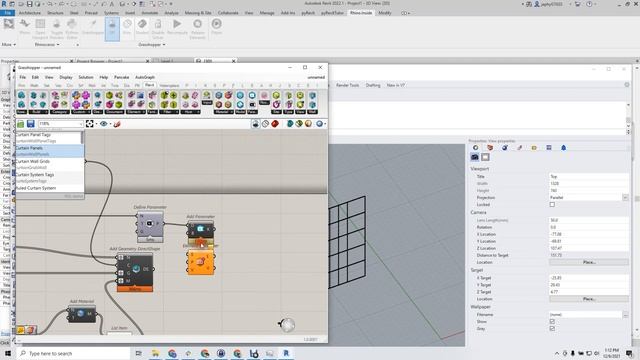Click the Rhino icon in Rhino.Inside ribbon

click(24, 24)
